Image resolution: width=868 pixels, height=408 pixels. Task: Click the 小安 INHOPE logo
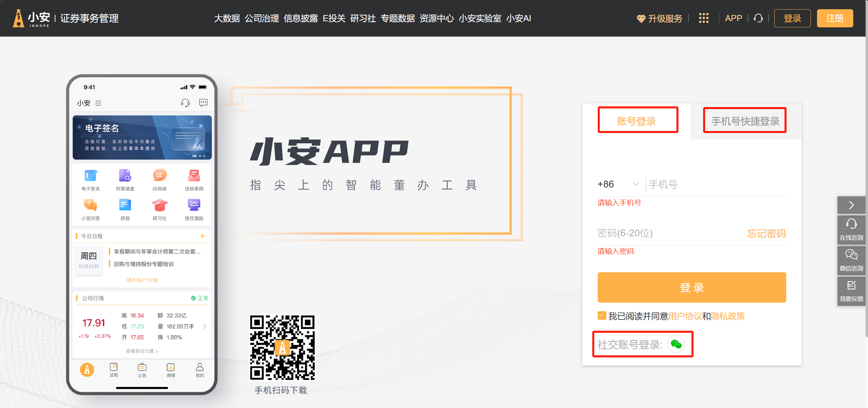point(31,18)
